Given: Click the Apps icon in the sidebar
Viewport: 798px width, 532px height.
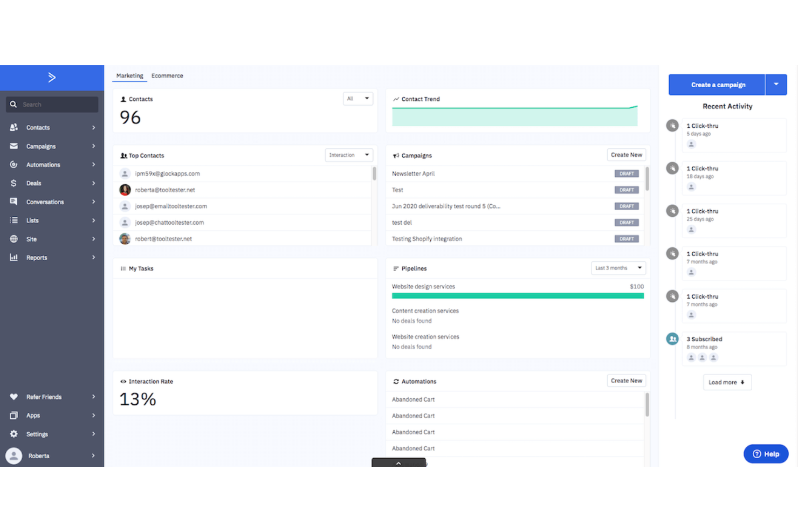Looking at the screenshot, I should [13, 415].
